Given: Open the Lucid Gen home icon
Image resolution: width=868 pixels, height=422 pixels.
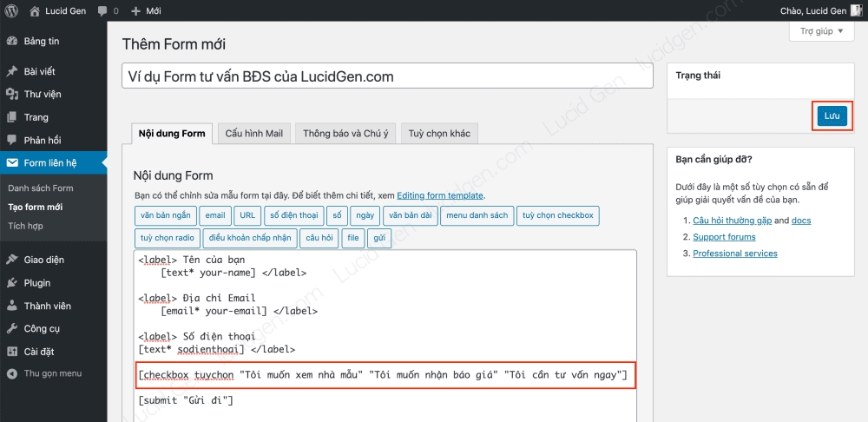Looking at the screenshot, I should tap(35, 11).
